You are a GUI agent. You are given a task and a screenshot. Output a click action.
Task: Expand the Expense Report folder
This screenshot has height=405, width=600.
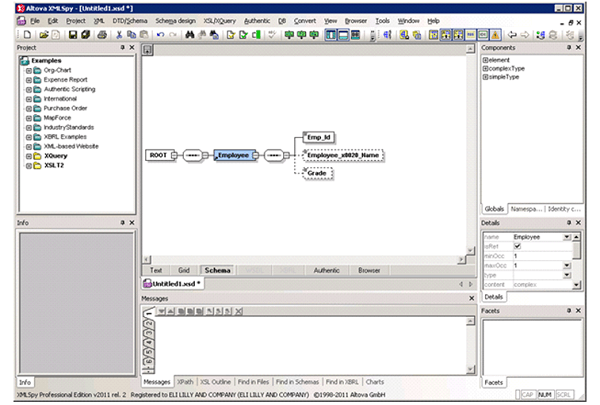28,80
